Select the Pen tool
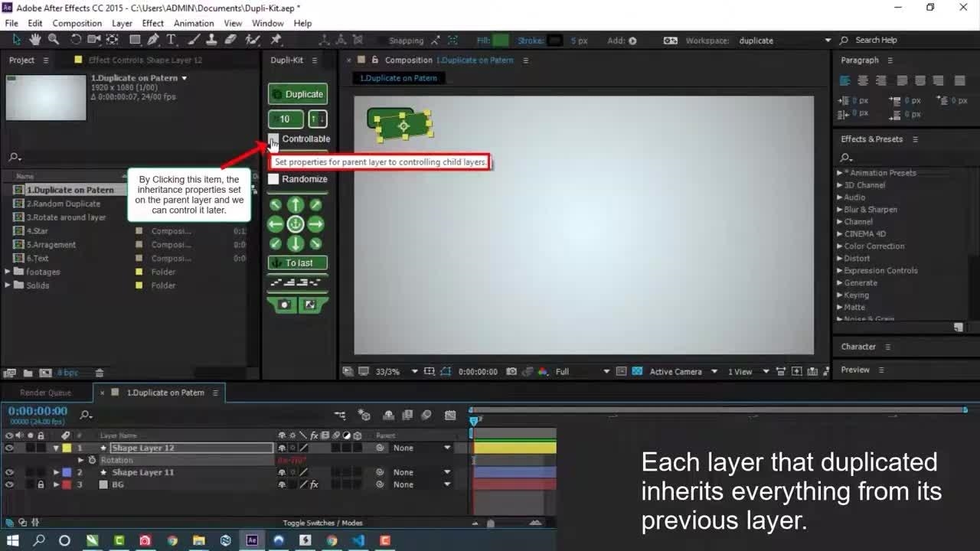Image resolution: width=980 pixels, height=551 pixels. (153, 40)
